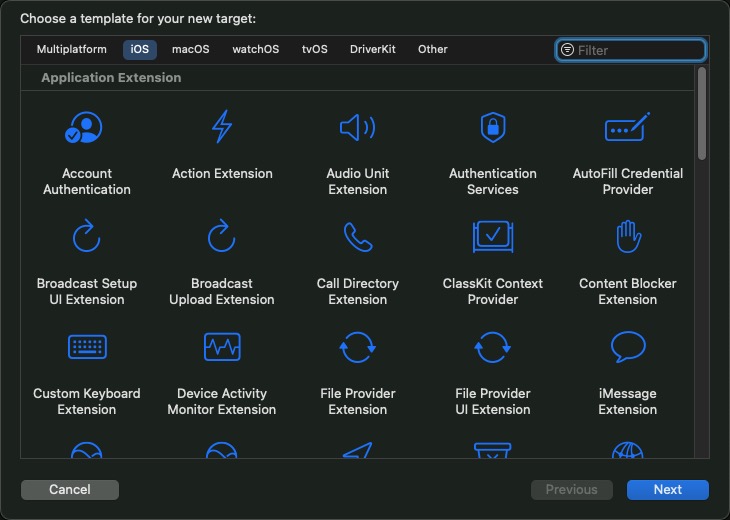Choose the Broadcast Setup UI Extension icon

(x=87, y=236)
